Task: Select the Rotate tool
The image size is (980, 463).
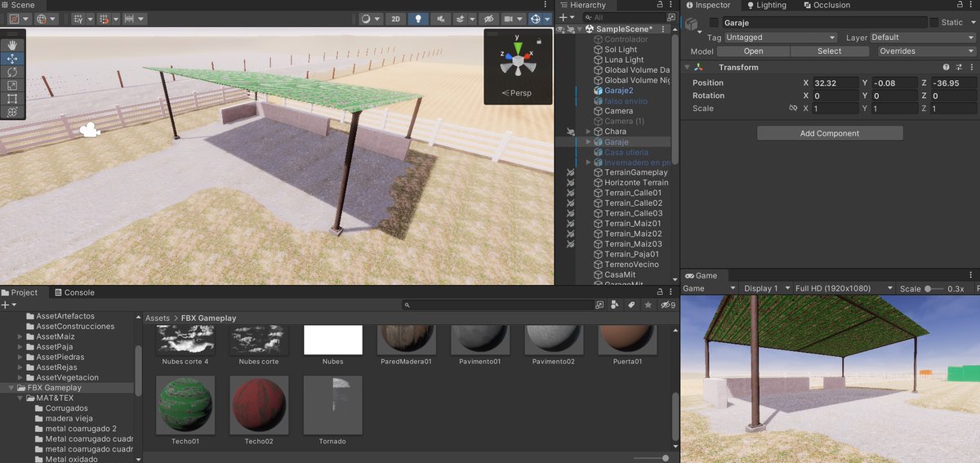Action: (12, 72)
